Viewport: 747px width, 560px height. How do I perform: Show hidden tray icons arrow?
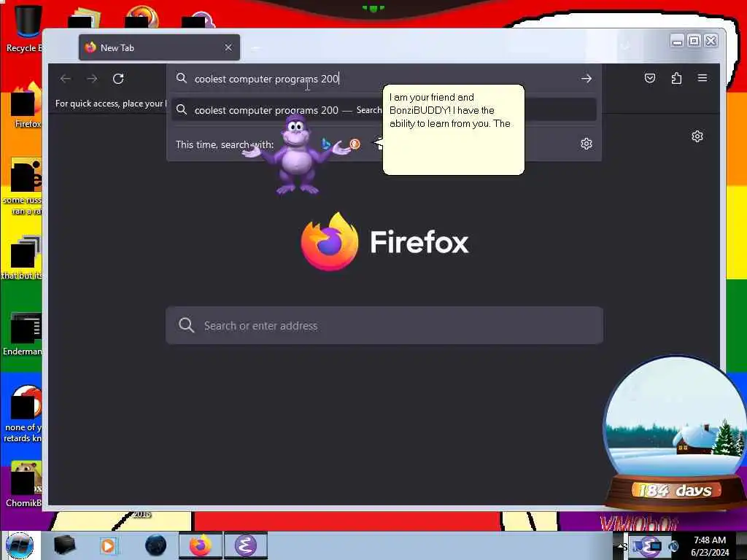(622, 547)
